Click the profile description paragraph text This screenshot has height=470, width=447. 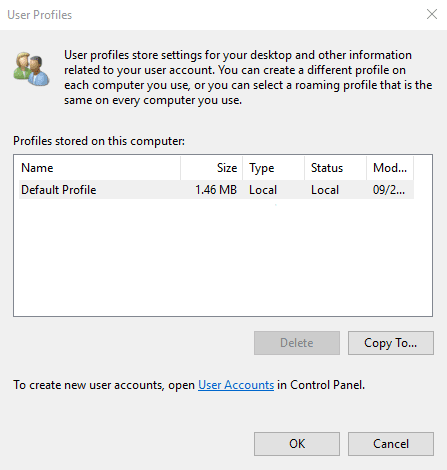coord(248,77)
